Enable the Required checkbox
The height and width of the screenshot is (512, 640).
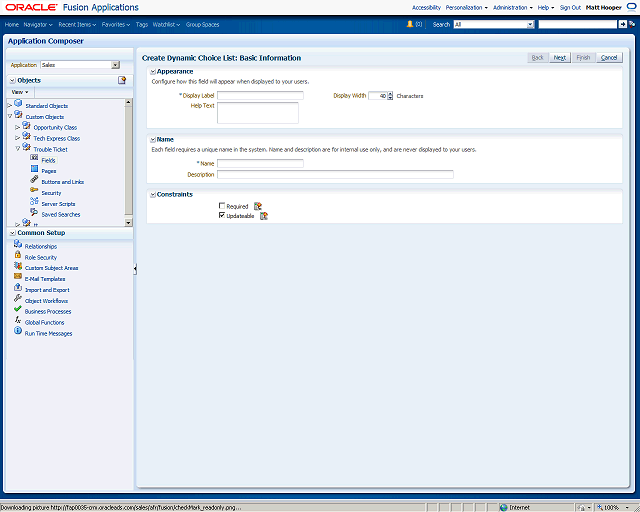coord(222,206)
